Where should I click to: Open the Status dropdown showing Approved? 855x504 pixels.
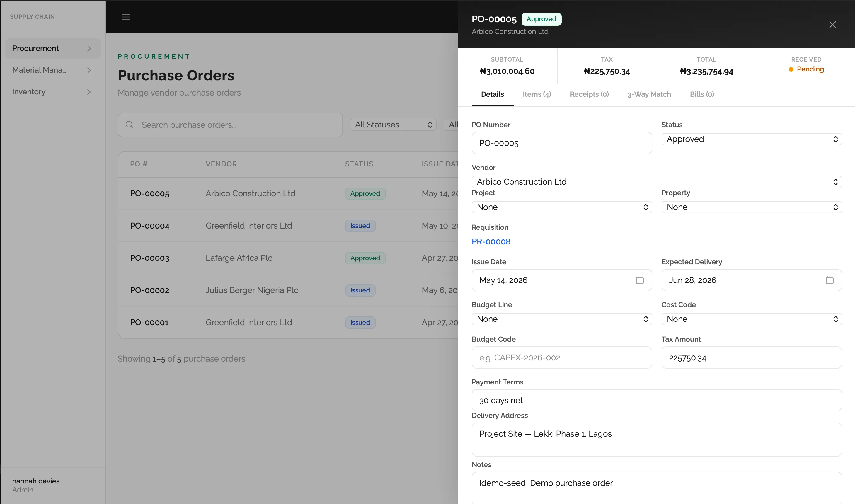click(x=752, y=139)
